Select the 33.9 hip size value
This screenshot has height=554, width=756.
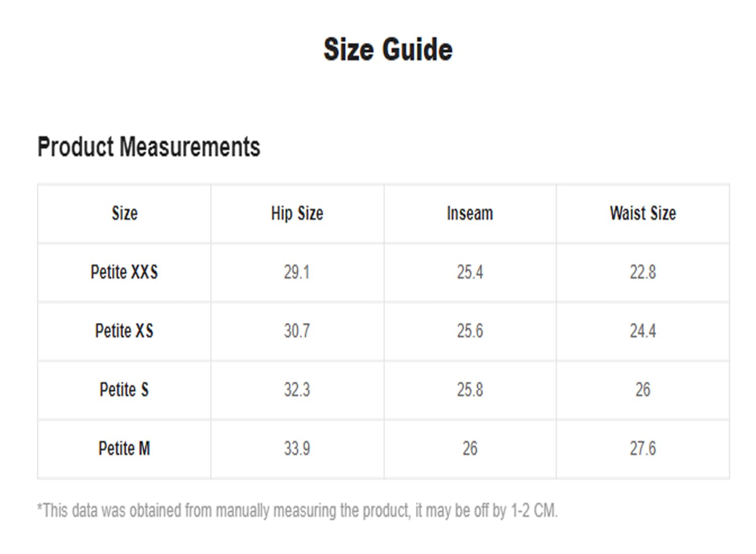(x=297, y=449)
